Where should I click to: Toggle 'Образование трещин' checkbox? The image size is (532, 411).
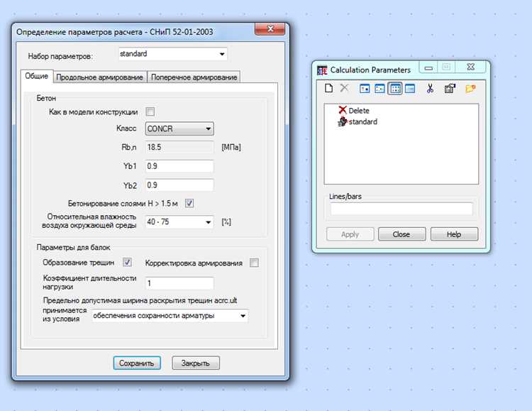(x=127, y=262)
